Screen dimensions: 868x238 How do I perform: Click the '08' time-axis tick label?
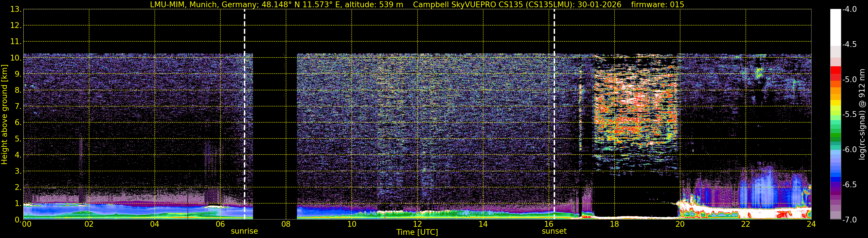pyautogui.click(x=286, y=224)
